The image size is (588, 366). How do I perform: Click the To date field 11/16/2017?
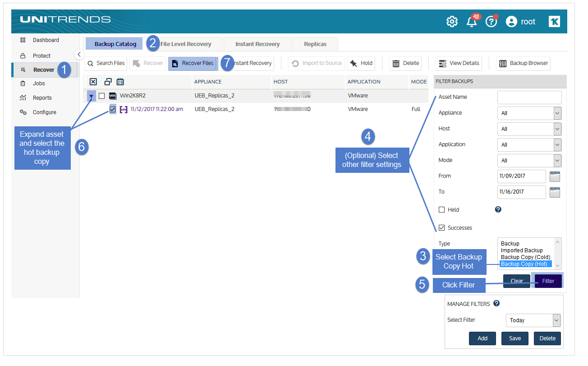point(521,192)
